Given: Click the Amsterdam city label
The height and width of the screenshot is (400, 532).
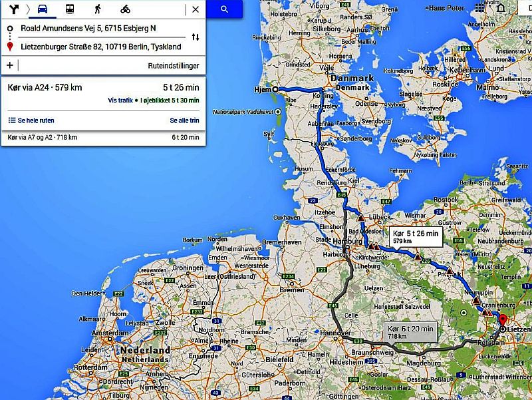Looking at the screenshot, I should click(110, 333).
